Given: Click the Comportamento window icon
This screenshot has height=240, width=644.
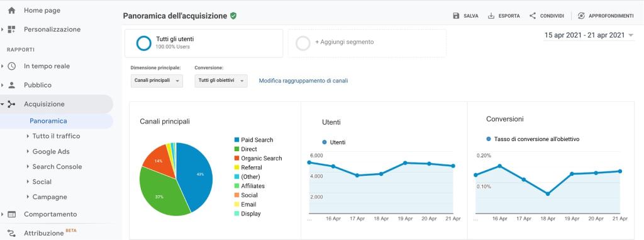Looking at the screenshot, I should (11, 214).
